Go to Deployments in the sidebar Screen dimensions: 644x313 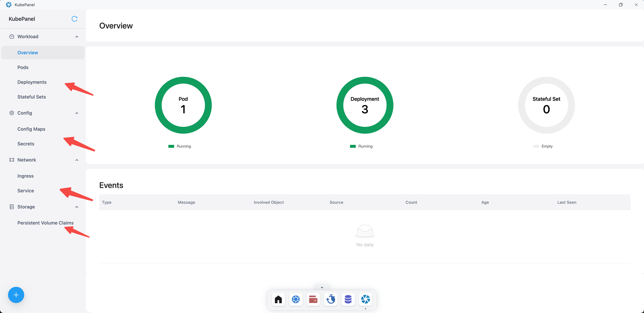click(32, 82)
